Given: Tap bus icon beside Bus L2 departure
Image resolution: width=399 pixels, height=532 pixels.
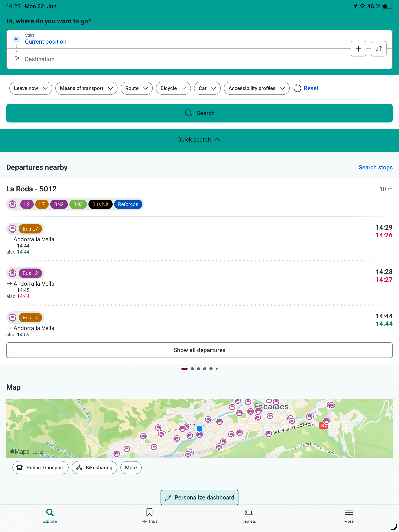Looking at the screenshot, I should (x=12, y=273).
